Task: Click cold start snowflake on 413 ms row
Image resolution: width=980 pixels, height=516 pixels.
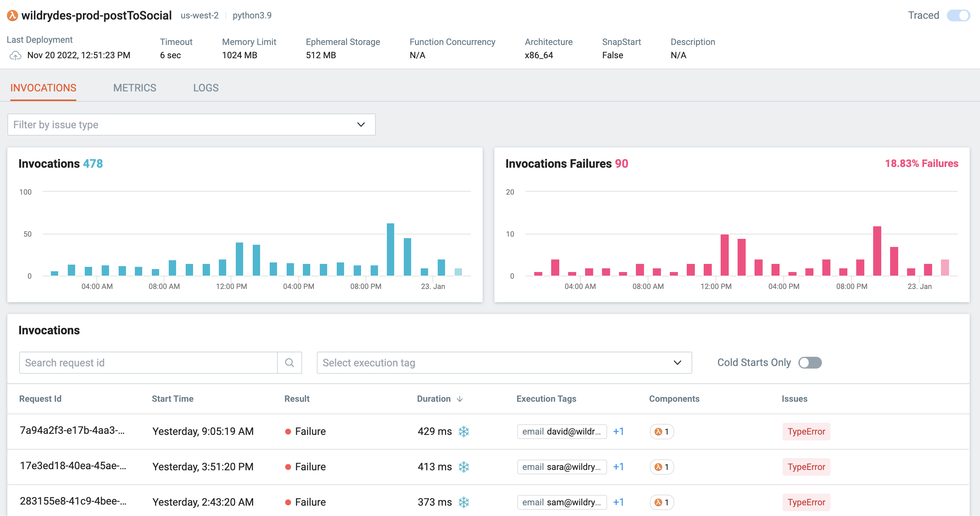Action: tap(464, 467)
